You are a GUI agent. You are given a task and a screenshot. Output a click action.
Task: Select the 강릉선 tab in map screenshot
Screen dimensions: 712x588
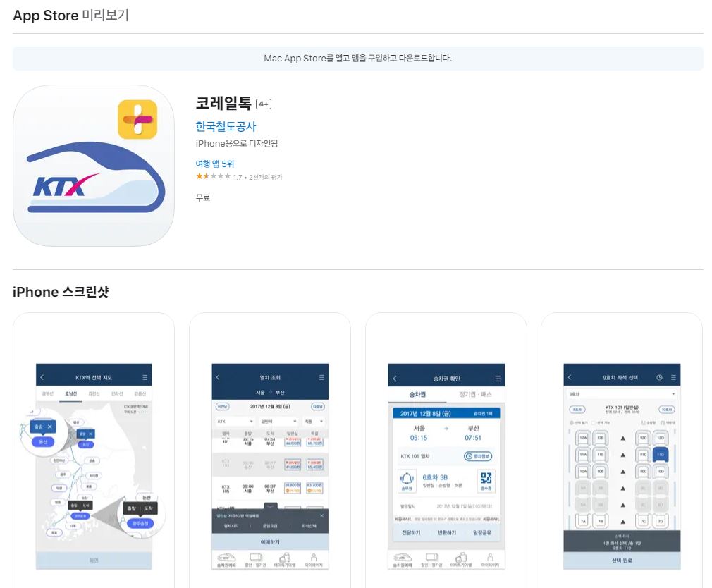pos(140,393)
